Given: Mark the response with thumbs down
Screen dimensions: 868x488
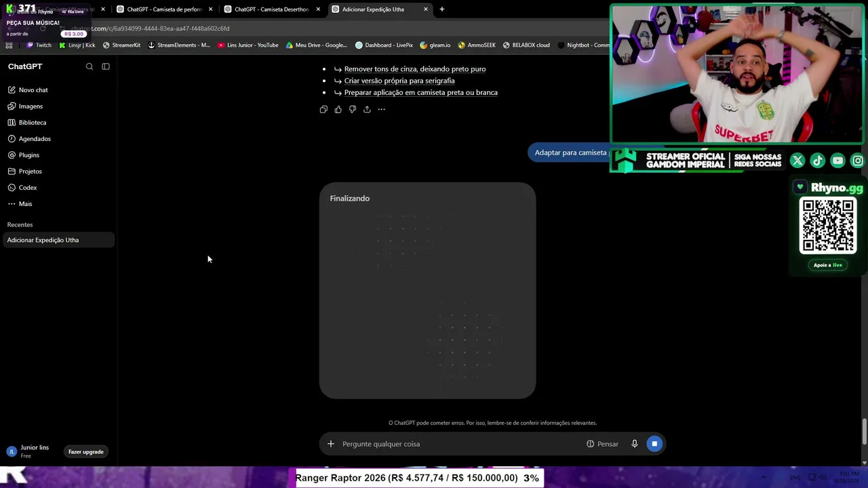Looking at the screenshot, I should click(x=353, y=109).
